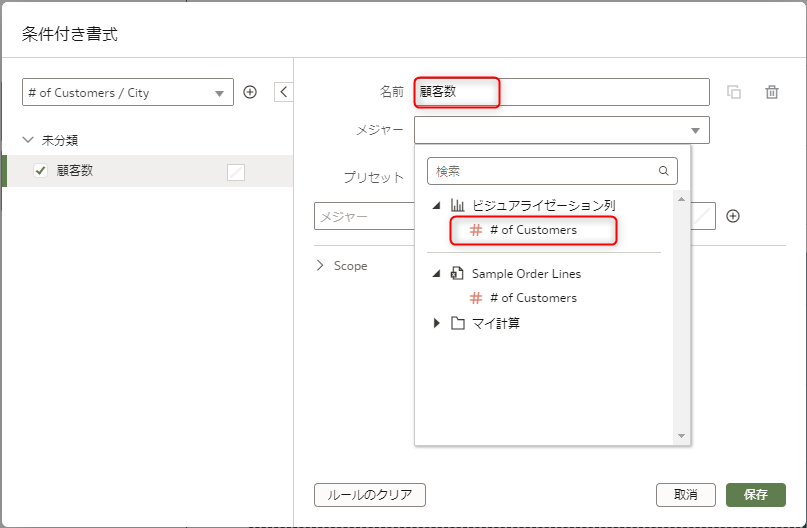Add a condition with plus icon beside format swatch
This screenshot has height=528, width=807.
733,216
